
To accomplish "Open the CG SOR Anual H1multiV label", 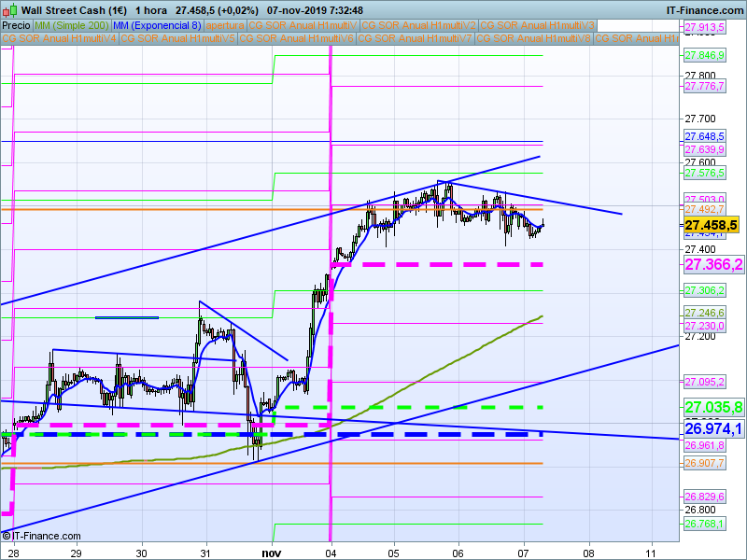I will click(303, 25).
